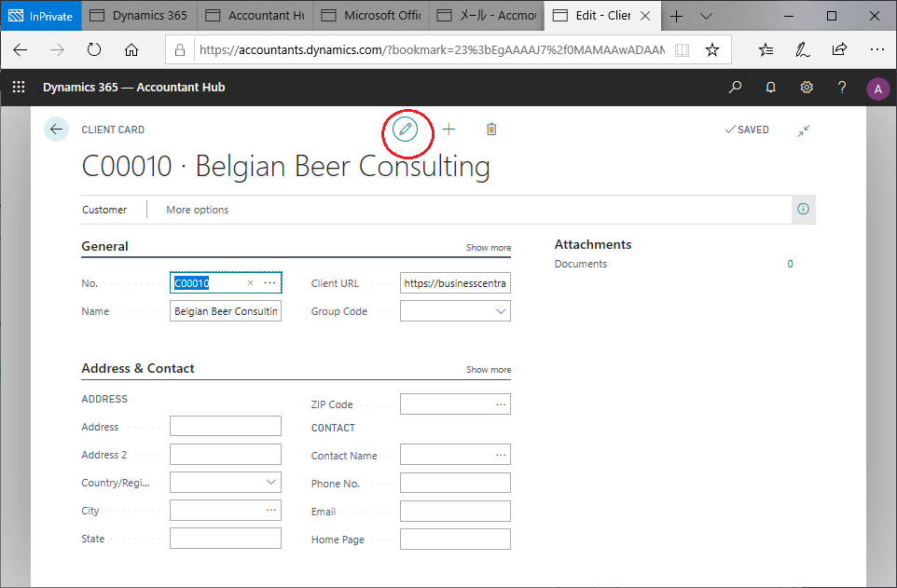Click the ZIP Code input field
This screenshot has width=897, height=588.
(x=455, y=404)
